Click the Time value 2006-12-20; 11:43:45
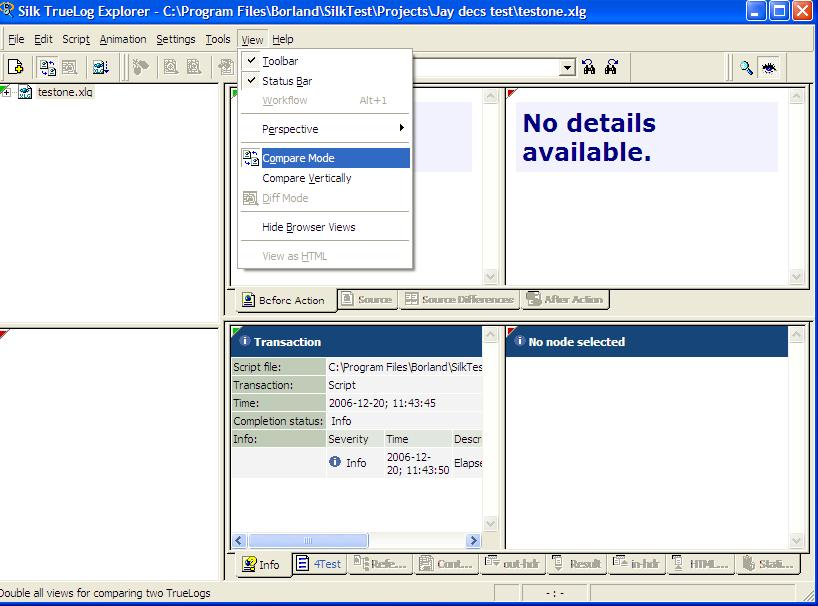This screenshot has height=606, width=818. click(x=382, y=403)
